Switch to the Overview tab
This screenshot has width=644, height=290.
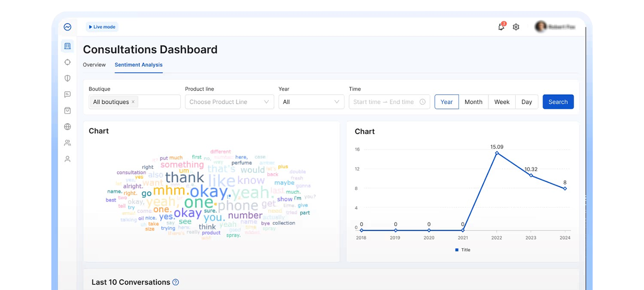[94, 65]
